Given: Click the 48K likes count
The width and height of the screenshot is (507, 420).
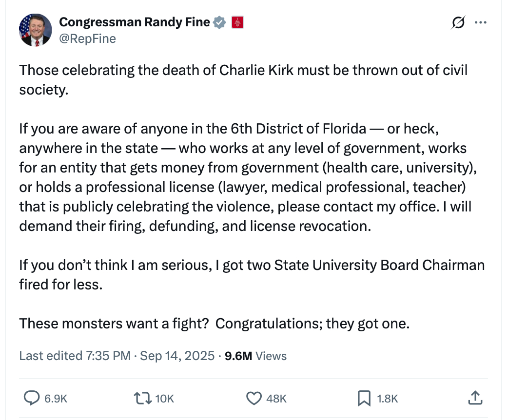Looking at the screenshot, I should (x=276, y=399).
